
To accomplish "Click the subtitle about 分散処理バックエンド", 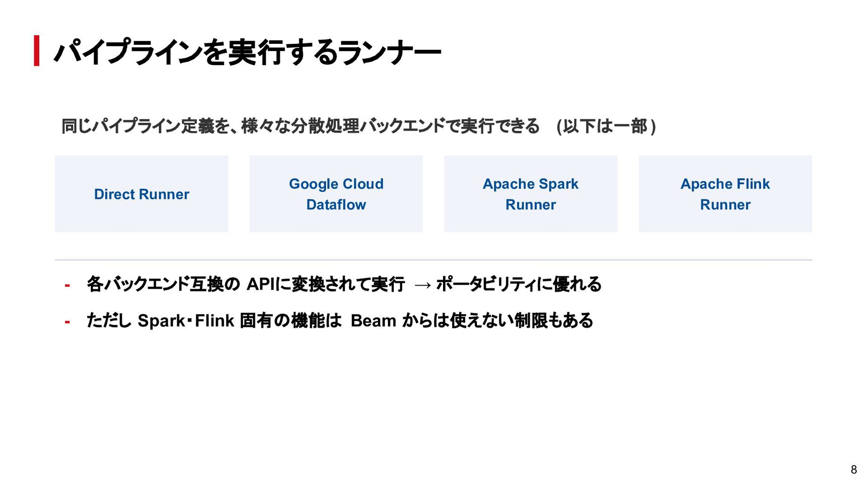I will point(300,126).
